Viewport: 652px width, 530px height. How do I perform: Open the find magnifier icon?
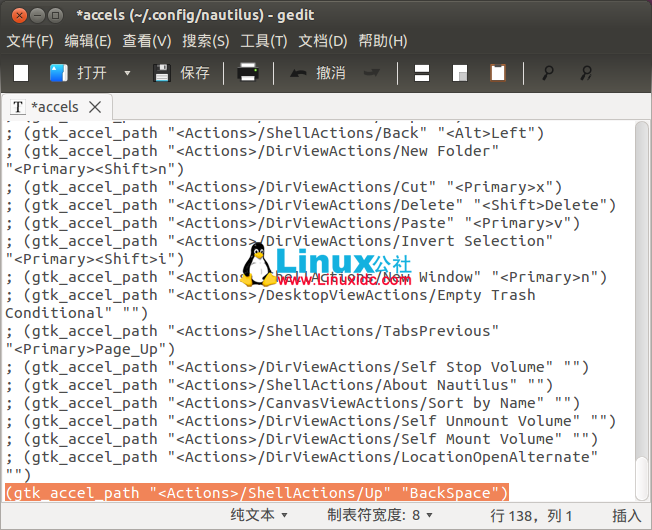point(548,73)
